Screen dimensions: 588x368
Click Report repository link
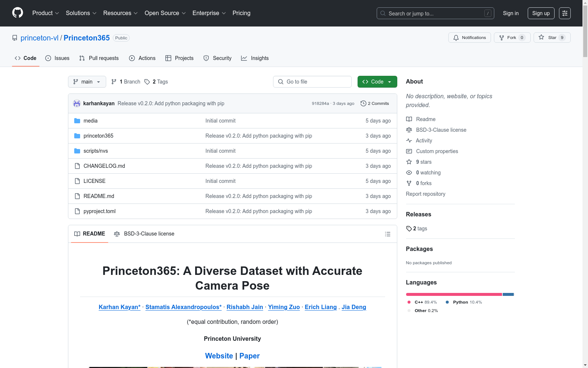(x=426, y=194)
